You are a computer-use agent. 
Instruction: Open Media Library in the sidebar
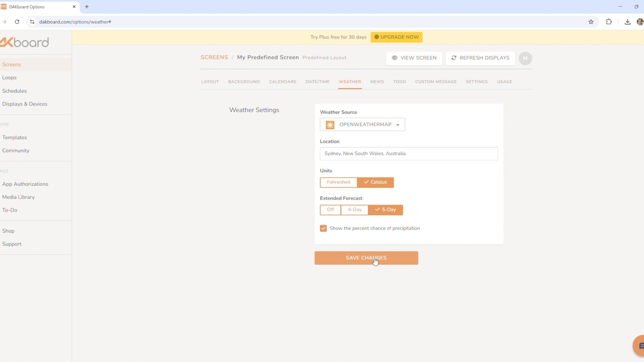click(x=18, y=197)
